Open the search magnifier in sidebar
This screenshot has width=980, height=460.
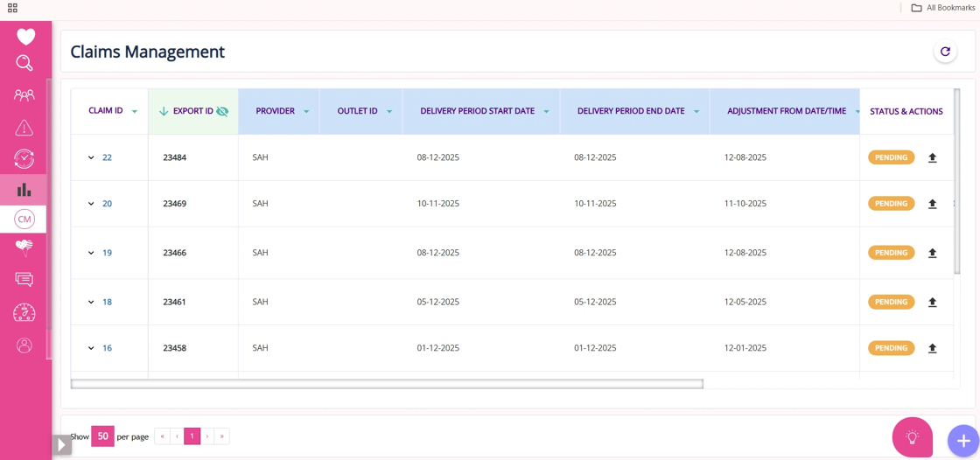pyautogui.click(x=24, y=63)
